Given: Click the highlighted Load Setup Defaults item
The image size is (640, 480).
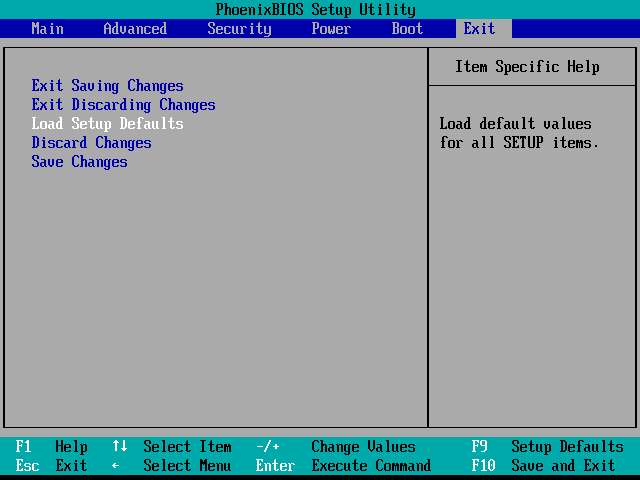Looking at the screenshot, I should pos(107,124).
